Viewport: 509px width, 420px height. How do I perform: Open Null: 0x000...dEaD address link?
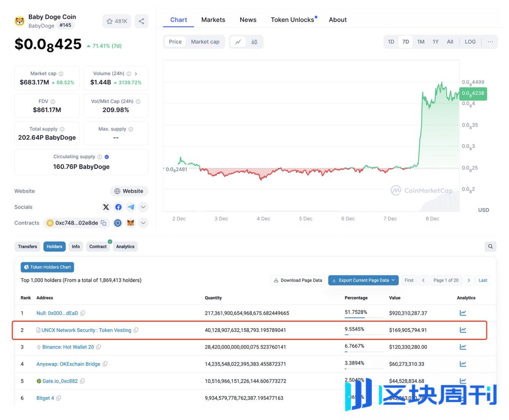click(57, 313)
